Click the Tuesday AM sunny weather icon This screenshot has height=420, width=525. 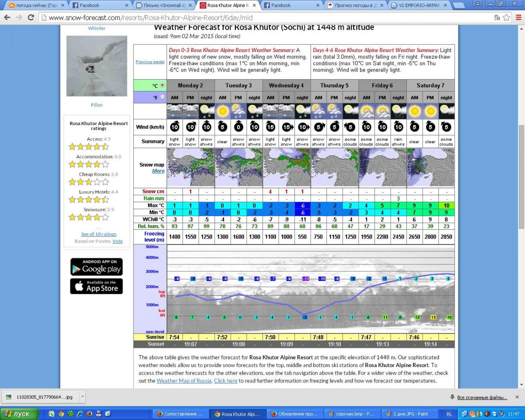(222, 111)
